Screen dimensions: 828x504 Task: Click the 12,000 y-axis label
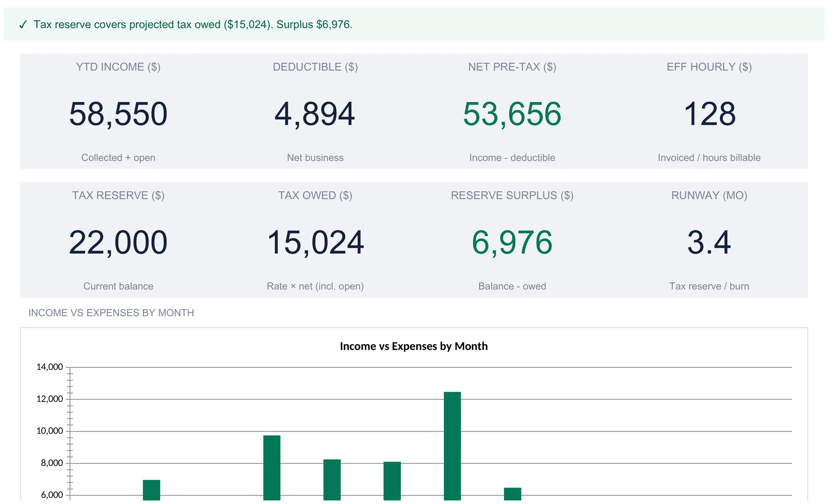[50, 399]
